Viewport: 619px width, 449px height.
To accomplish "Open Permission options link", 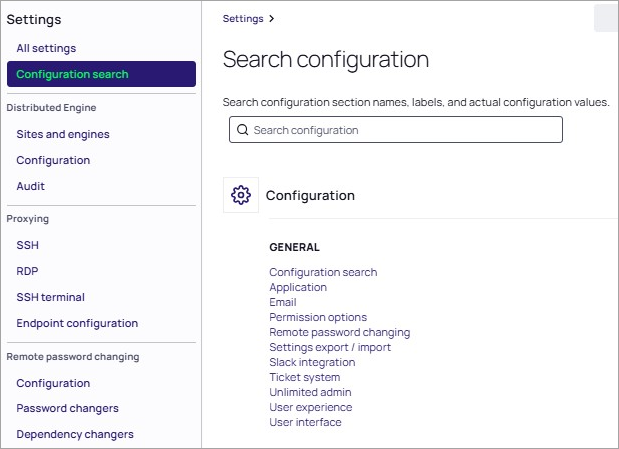I will pyautogui.click(x=318, y=317).
